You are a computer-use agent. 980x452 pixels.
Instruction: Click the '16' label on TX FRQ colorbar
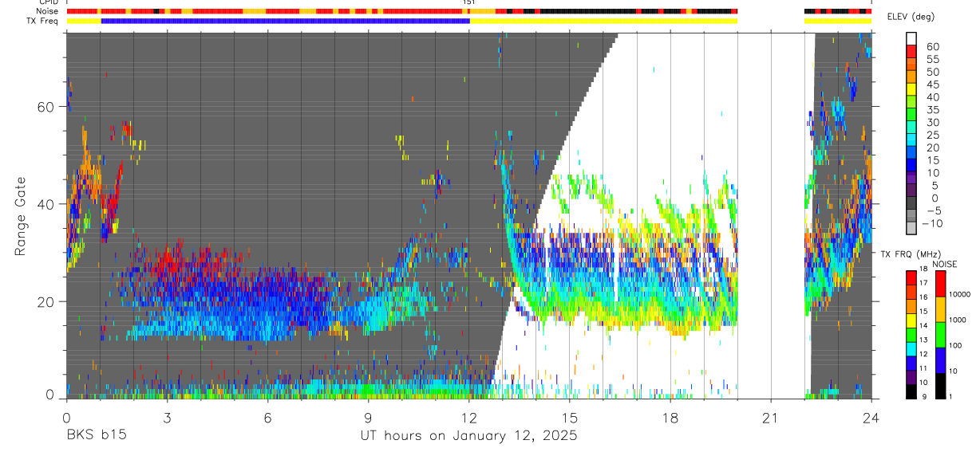(x=923, y=297)
